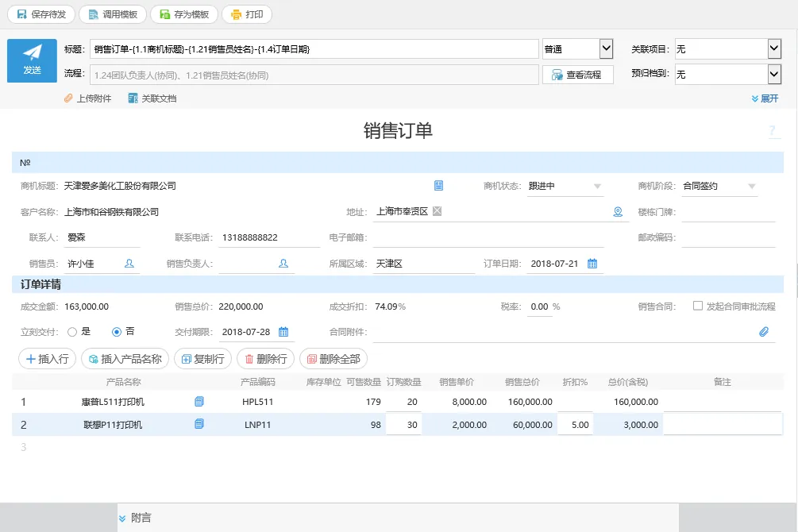Click the 合同附件 paperclip icon
The image size is (798, 532).
click(764, 332)
